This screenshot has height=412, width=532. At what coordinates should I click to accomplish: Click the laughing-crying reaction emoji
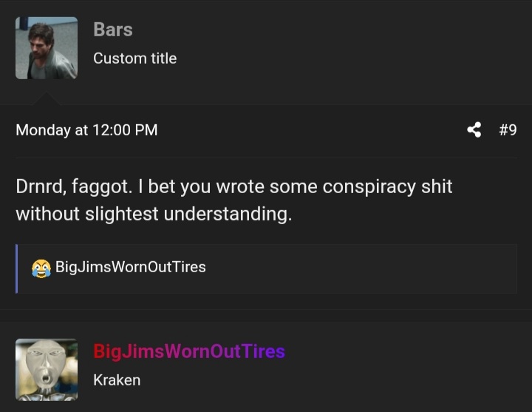pyautogui.click(x=41, y=268)
